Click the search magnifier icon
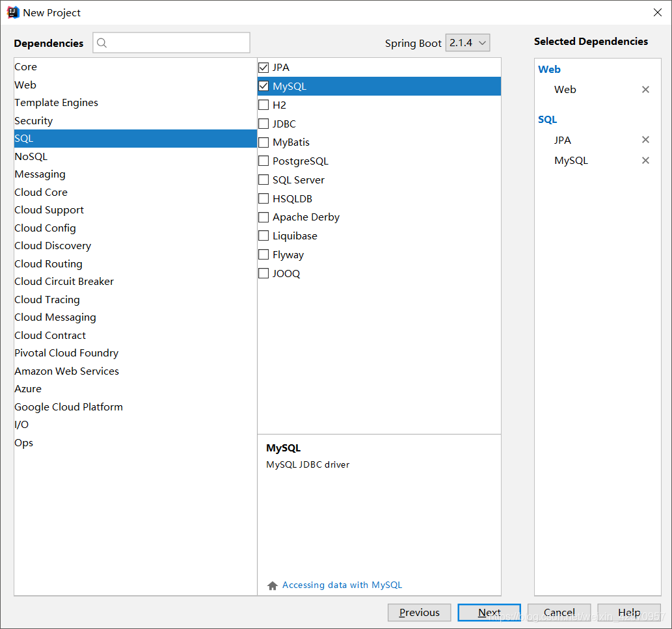The height and width of the screenshot is (629, 672). click(101, 43)
